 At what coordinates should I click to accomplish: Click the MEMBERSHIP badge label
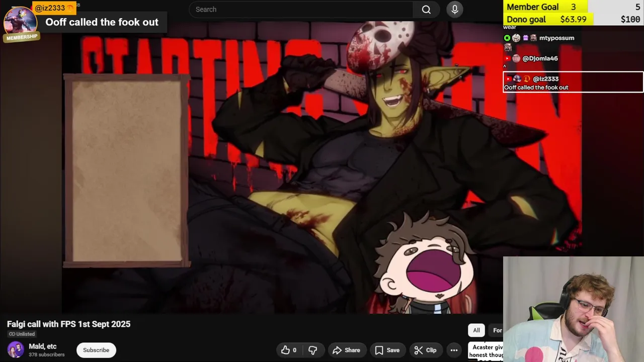click(x=22, y=37)
